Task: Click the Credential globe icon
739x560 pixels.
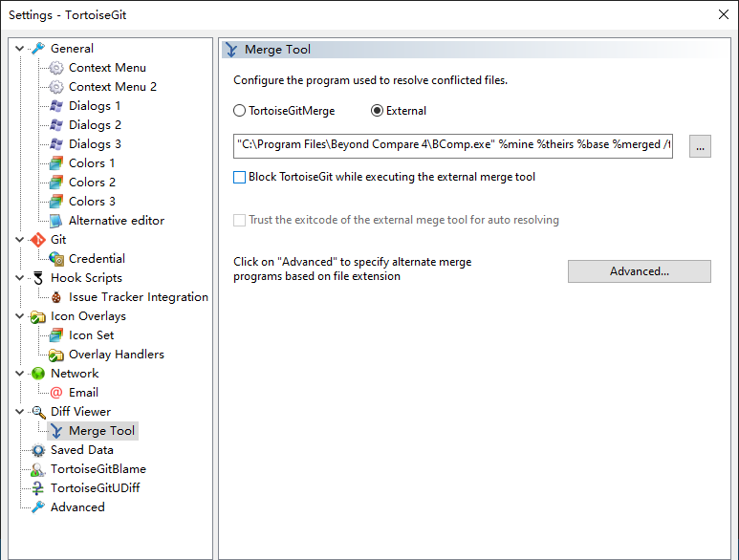Action: [56, 259]
